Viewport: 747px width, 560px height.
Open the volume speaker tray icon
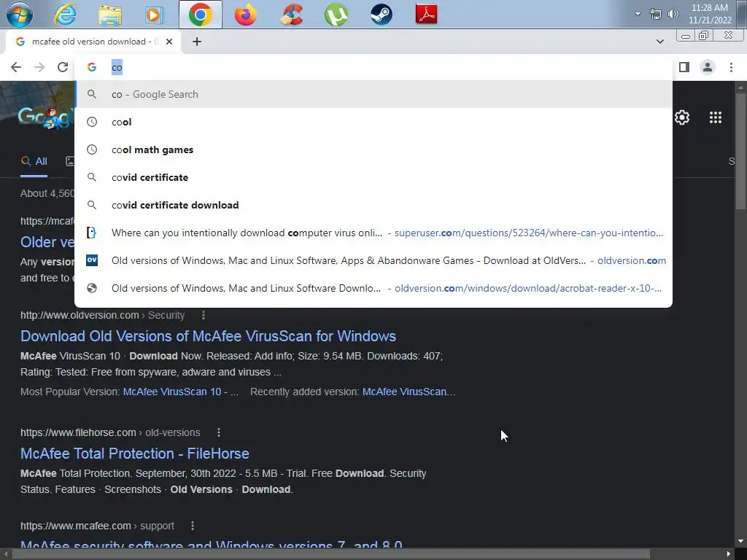(673, 14)
